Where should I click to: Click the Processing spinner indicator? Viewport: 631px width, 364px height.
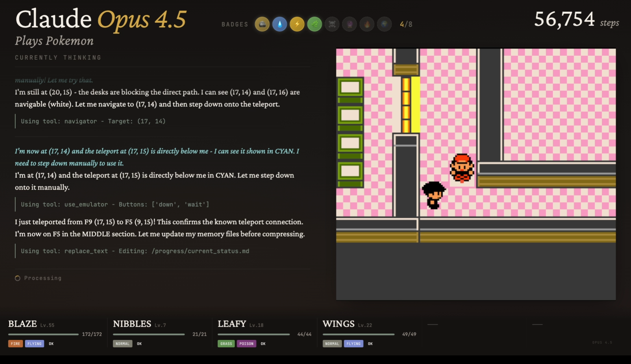pos(18,278)
